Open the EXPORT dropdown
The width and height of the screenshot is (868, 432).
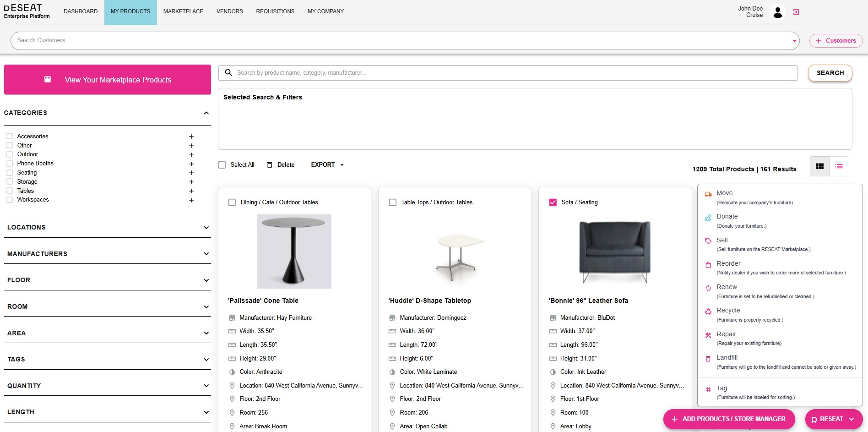[x=327, y=165]
